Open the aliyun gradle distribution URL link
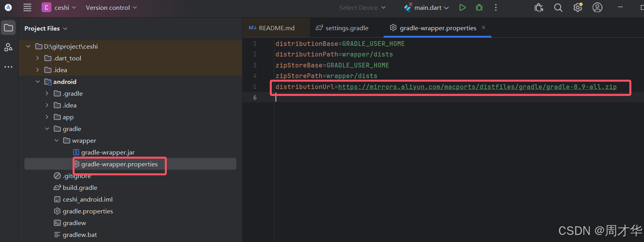The height and width of the screenshot is (242, 644). (477, 87)
